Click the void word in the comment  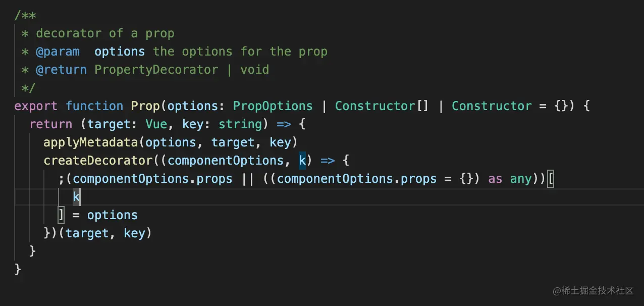255,70
